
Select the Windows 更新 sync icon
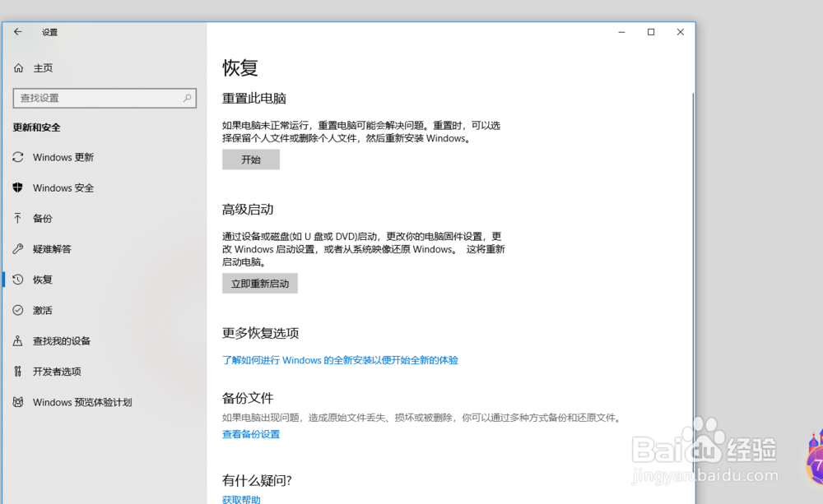(17, 157)
